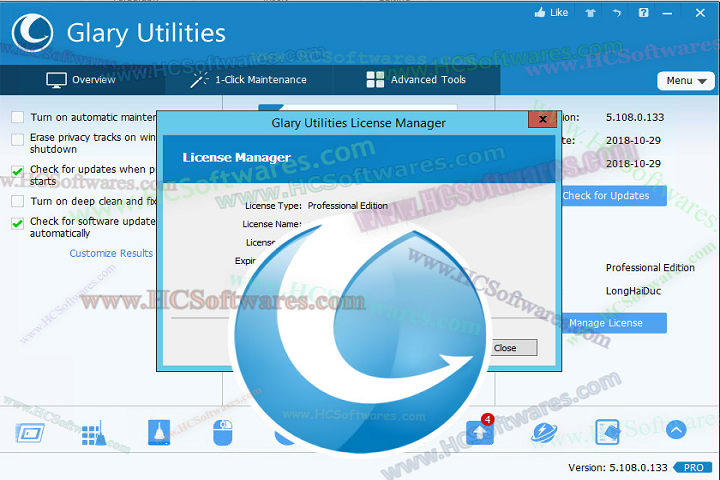Viewport: 720px width, 480px height.
Task: Click Close in License Manager dialog
Action: [x=513, y=348]
